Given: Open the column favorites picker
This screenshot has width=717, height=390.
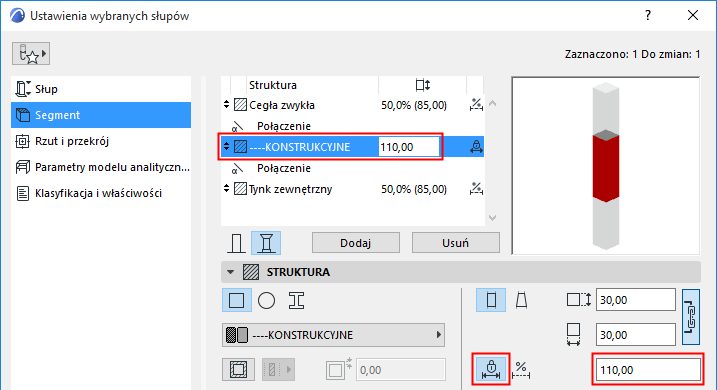Looking at the screenshot, I should point(31,54).
